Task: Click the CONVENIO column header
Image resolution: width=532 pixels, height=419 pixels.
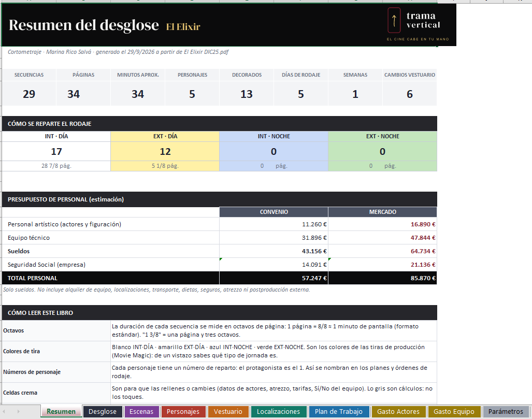Action: click(274, 212)
